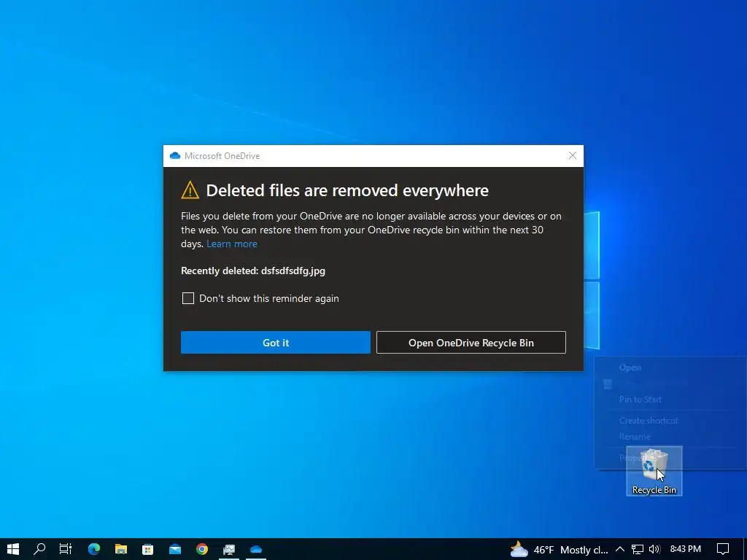The height and width of the screenshot is (560, 747).
Task: Show hidden system tray icons
Action: coord(620,549)
